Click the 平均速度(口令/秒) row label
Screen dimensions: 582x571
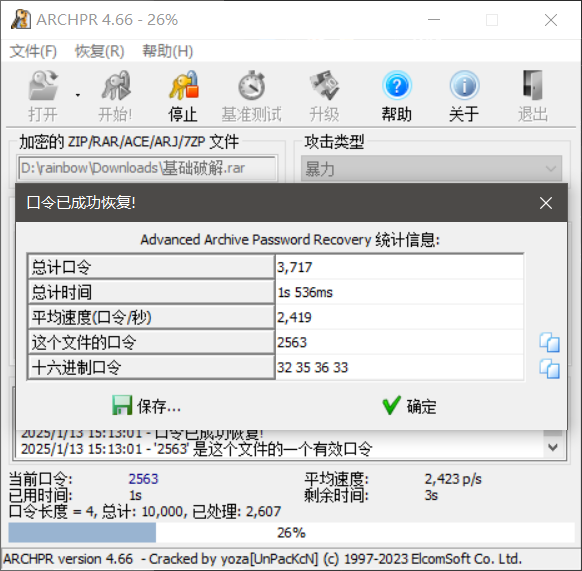coord(151,317)
